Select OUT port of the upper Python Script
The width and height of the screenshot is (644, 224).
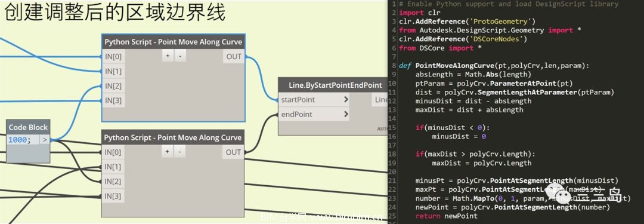234,56
